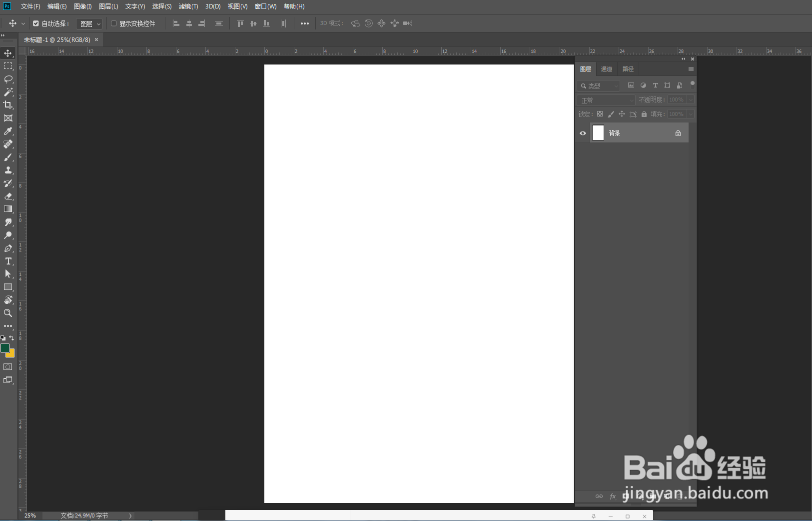The width and height of the screenshot is (812, 521).
Task: Select the Frame tool
Action: click(8, 118)
